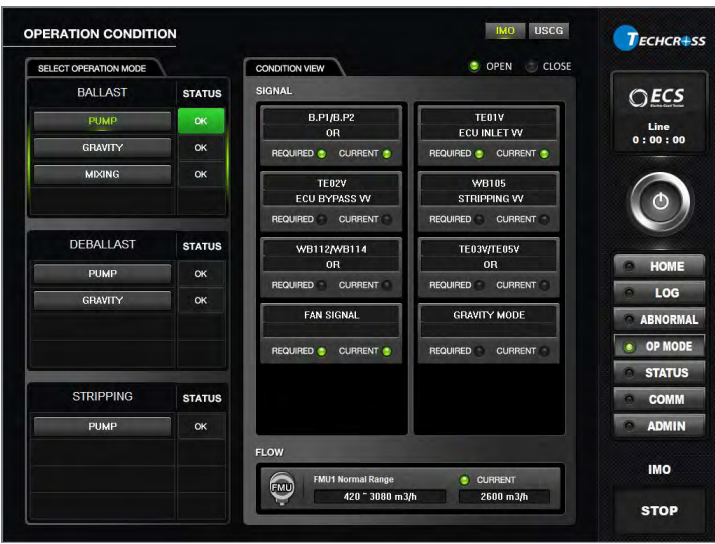Click GRAVITY MODE CURRENT indicator
This screenshot has width=715, height=544.
tap(544, 351)
